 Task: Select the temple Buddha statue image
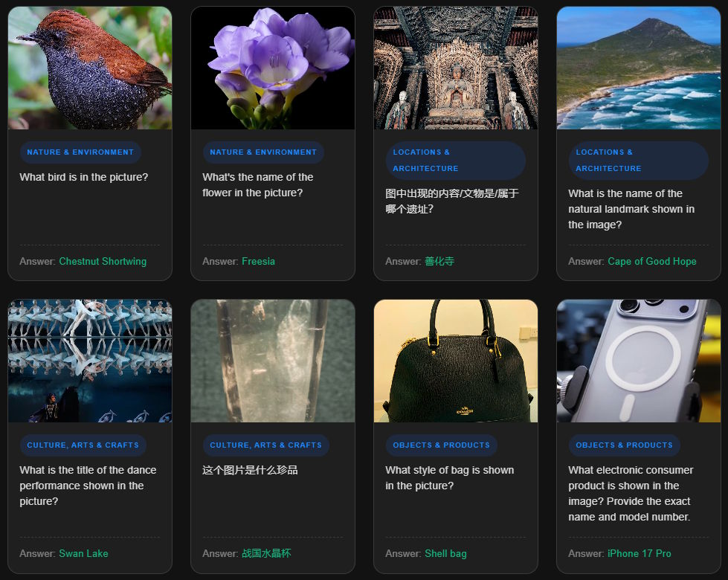point(456,68)
